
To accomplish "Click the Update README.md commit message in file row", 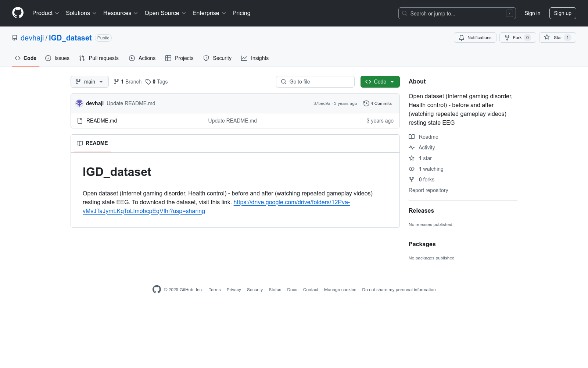I will point(232,121).
